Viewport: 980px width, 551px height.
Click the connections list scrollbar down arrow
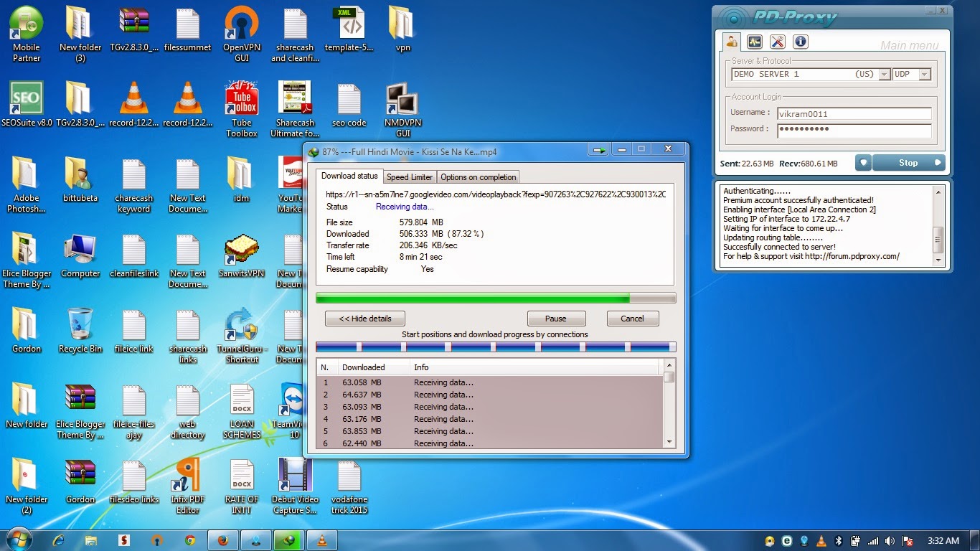tap(669, 443)
